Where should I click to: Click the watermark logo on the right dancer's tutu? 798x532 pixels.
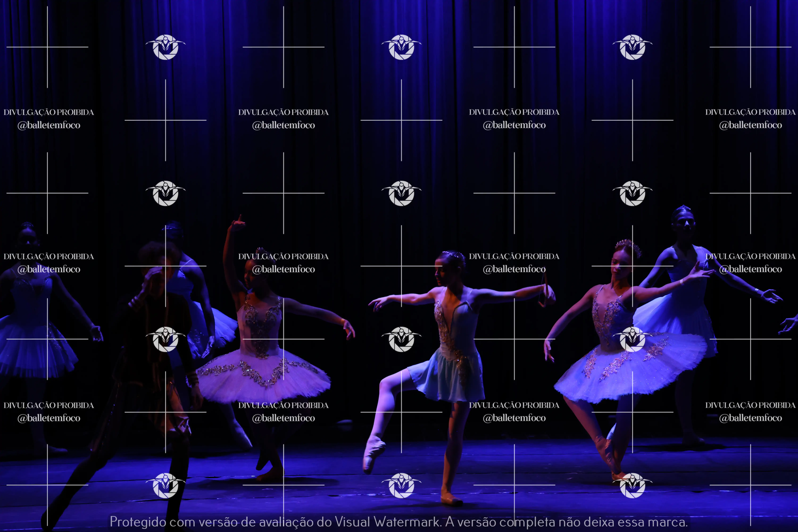(x=632, y=339)
